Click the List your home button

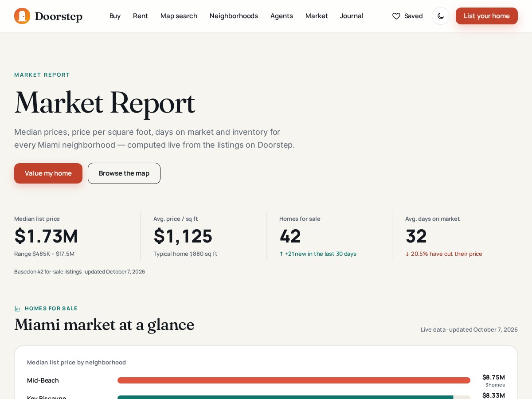487,16
